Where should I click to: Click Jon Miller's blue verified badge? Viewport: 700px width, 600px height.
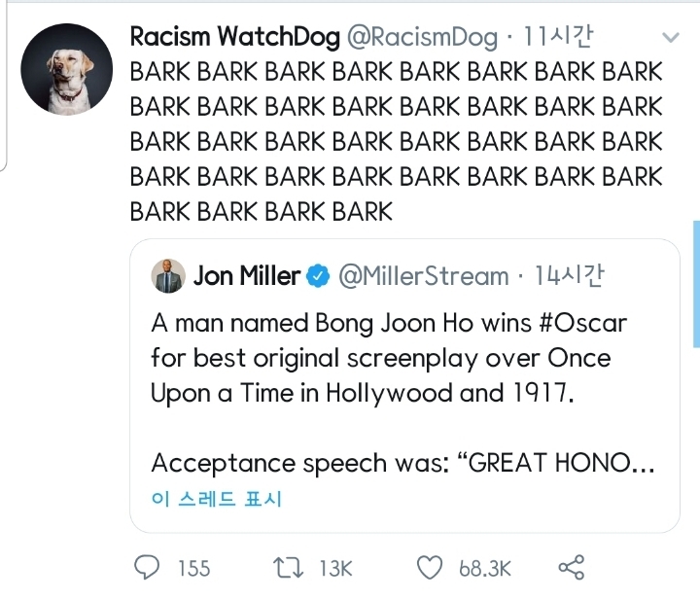coord(318,276)
